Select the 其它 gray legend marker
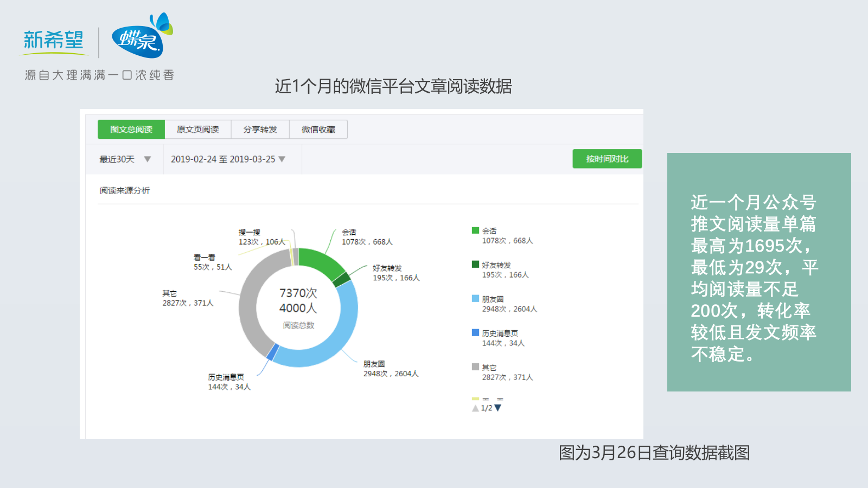 click(475, 367)
